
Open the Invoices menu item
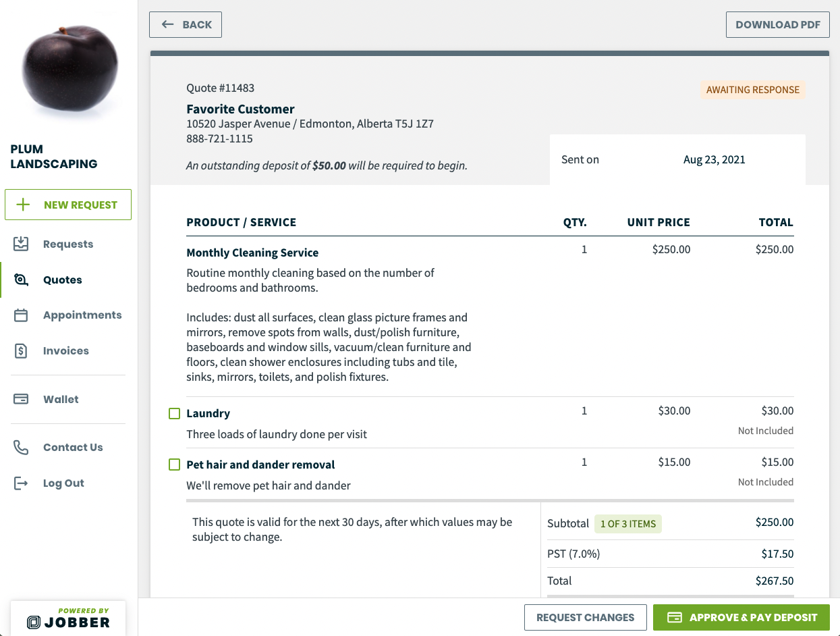(66, 351)
